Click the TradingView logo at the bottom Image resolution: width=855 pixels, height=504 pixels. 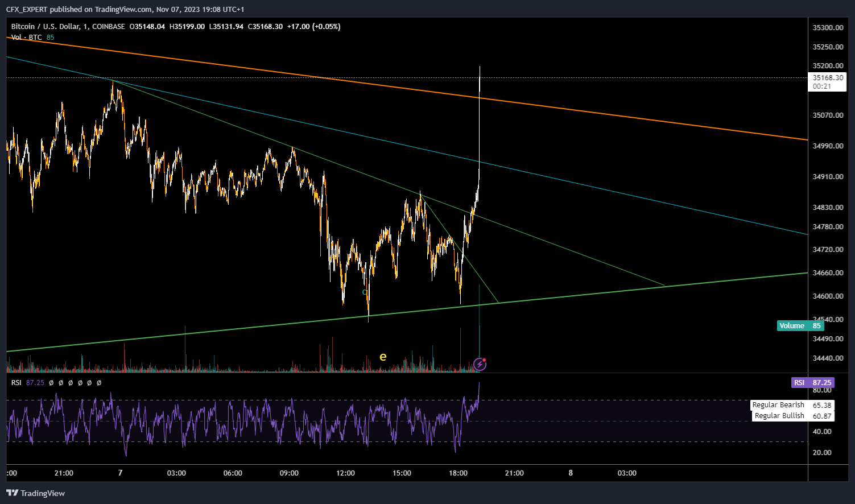(35, 493)
